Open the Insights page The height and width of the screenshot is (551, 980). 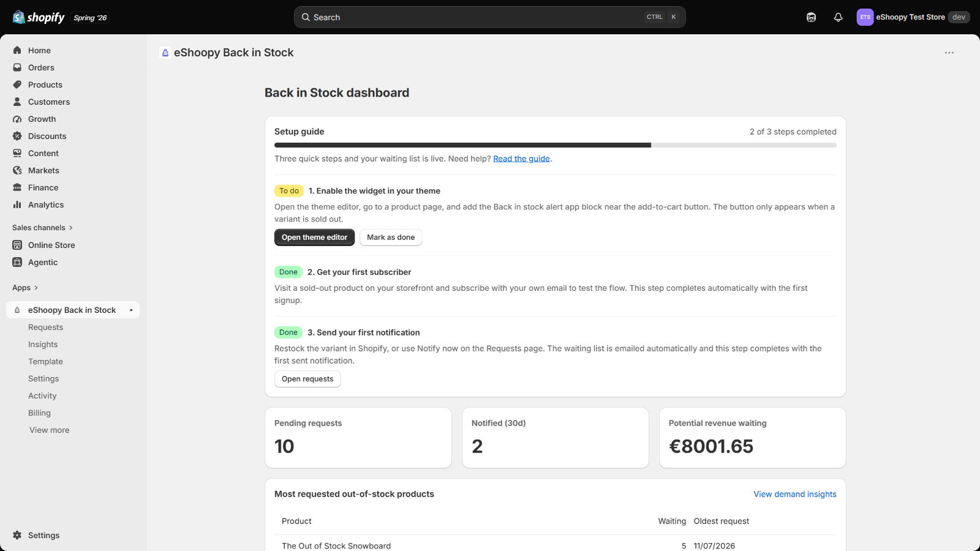tap(43, 345)
